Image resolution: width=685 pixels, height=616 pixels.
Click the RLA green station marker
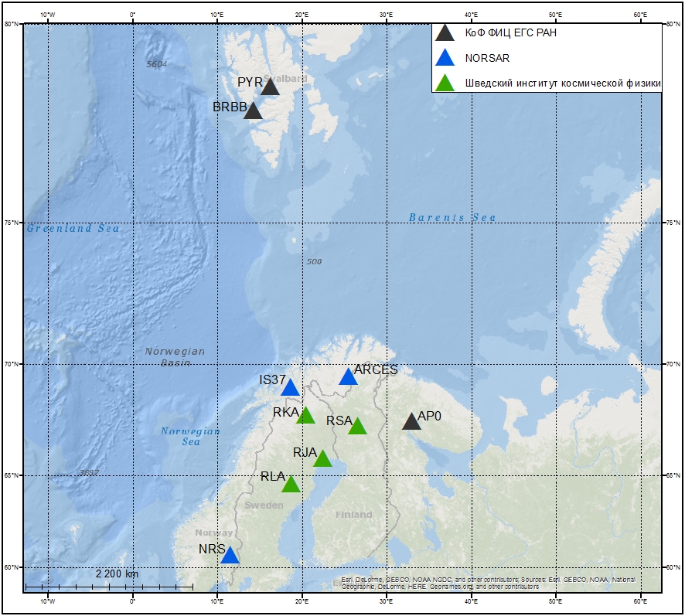click(291, 485)
